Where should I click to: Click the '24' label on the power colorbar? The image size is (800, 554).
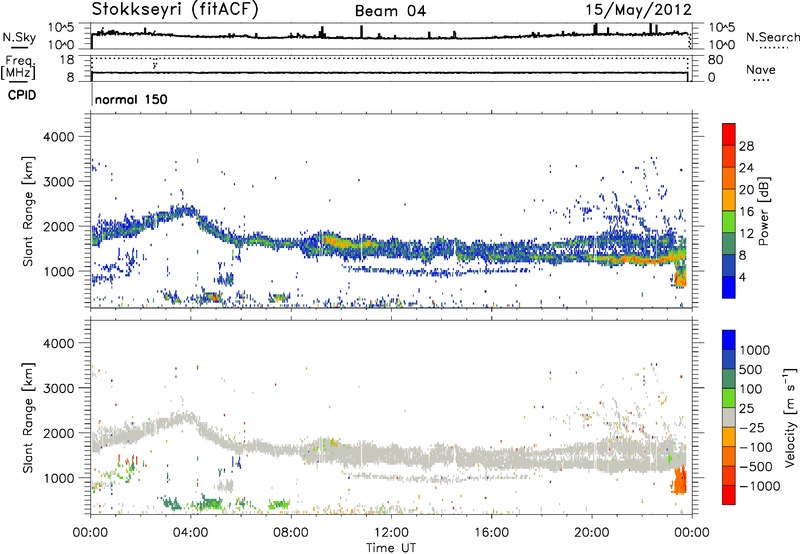pos(746,168)
